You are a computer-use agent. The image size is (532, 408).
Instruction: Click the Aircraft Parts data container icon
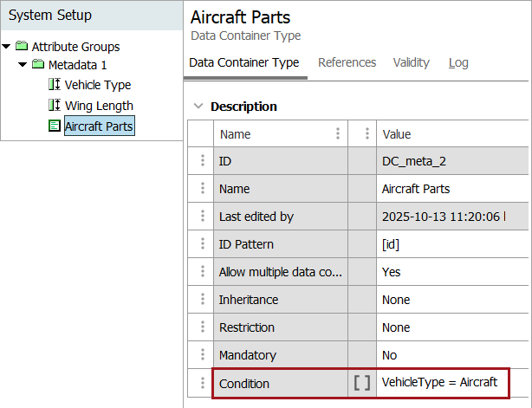[x=54, y=126]
